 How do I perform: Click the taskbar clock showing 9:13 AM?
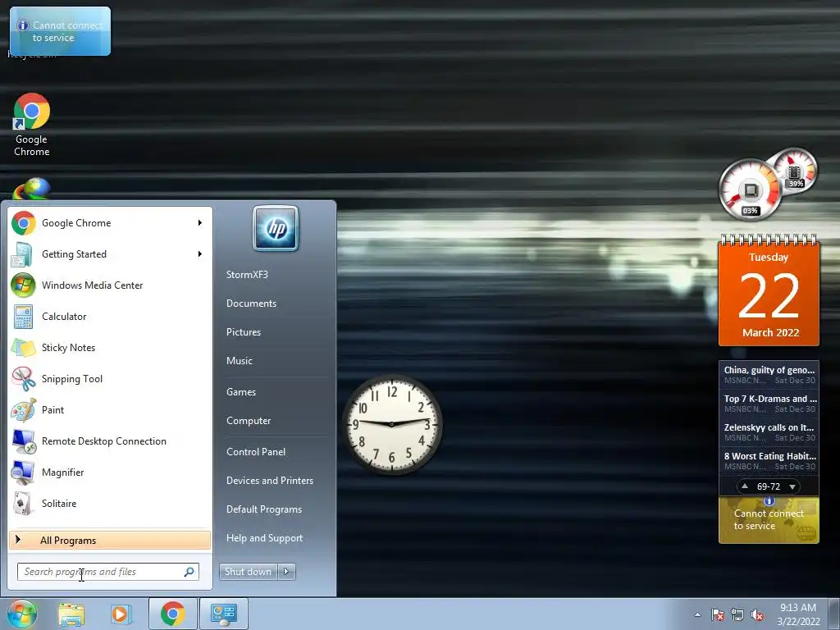point(798,614)
